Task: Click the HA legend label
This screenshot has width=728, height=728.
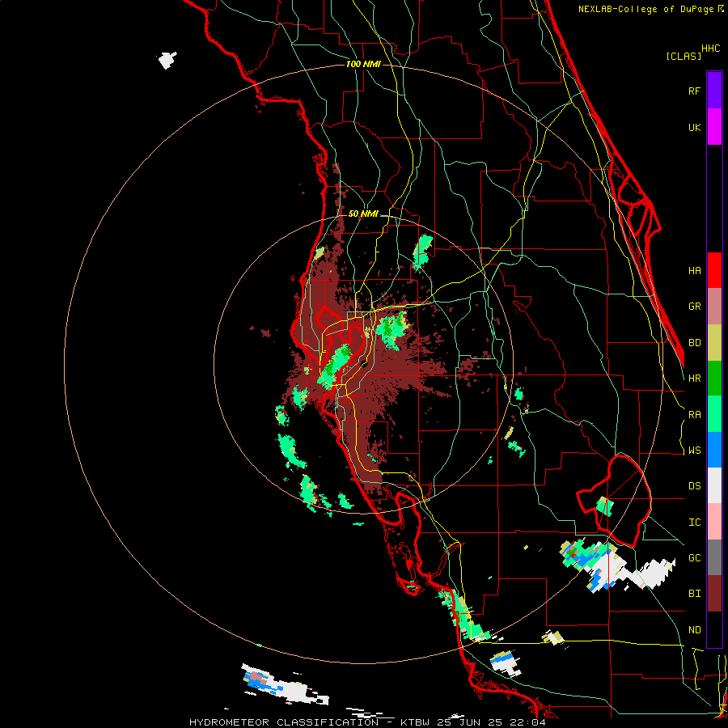Action: [x=694, y=271]
